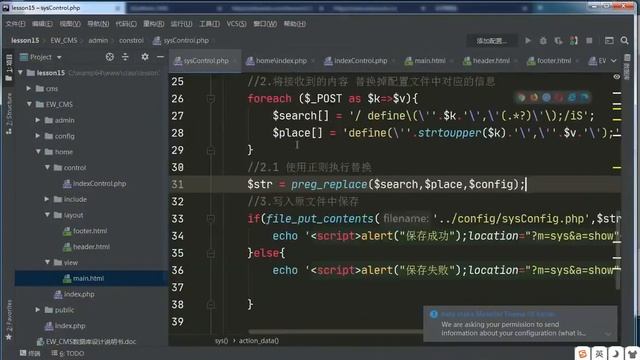Screen dimensions: 640x360
Task: Open the Structure tool window strip
Action: [x=9, y=114]
